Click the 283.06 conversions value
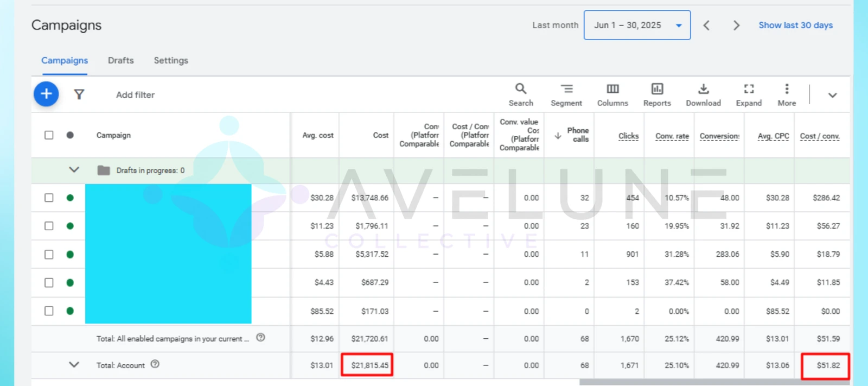The image size is (868, 386). click(727, 254)
